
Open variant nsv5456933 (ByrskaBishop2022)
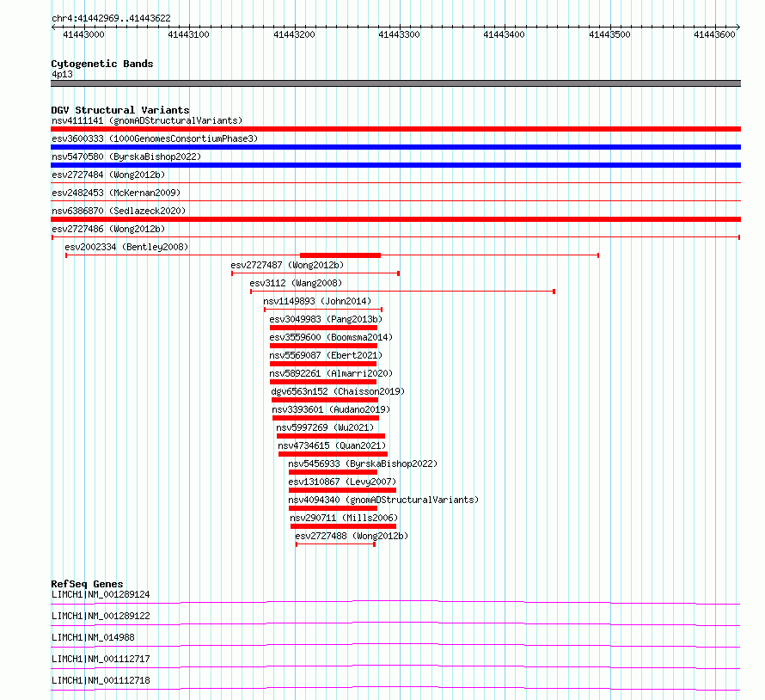click(x=363, y=464)
